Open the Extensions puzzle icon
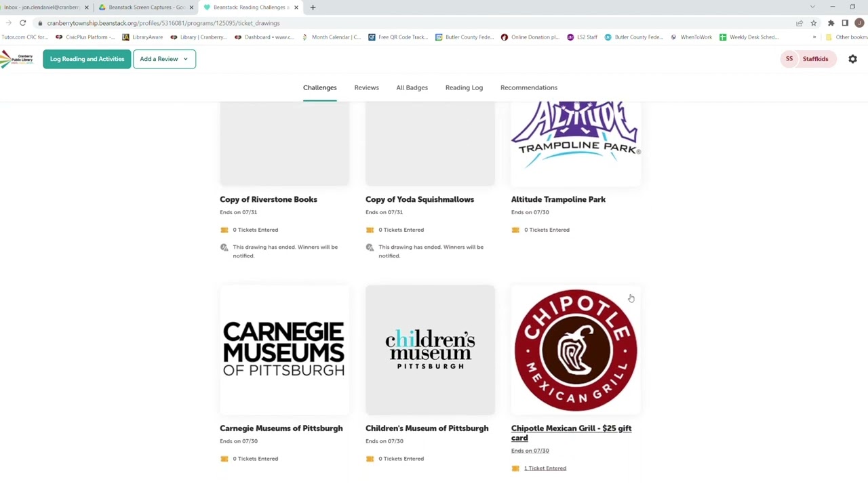The width and height of the screenshot is (868, 488). click(x=831, y=23)
